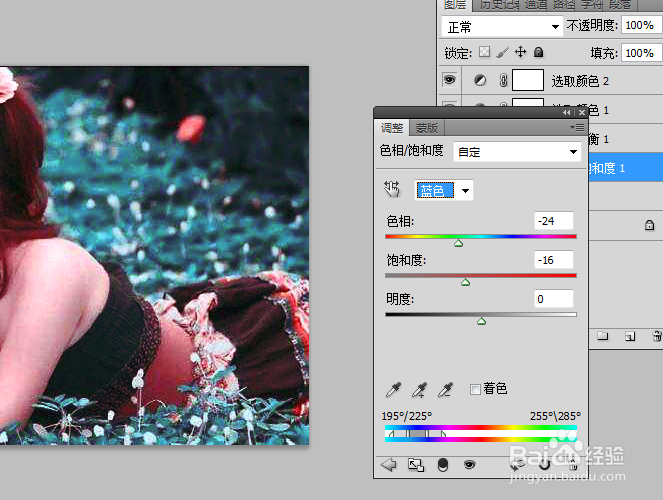663x500 pixels.
Task: Click the return-to-adjustment-list arrow icon
Action: click(388, 465)
